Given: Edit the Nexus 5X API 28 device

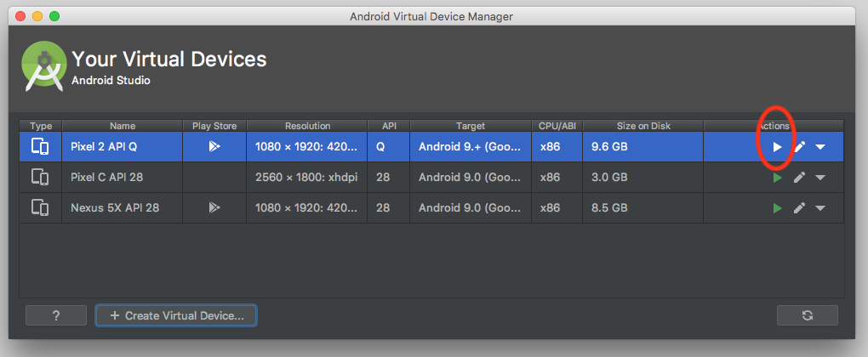Looking at the screenshot, I should click(799, 208).
